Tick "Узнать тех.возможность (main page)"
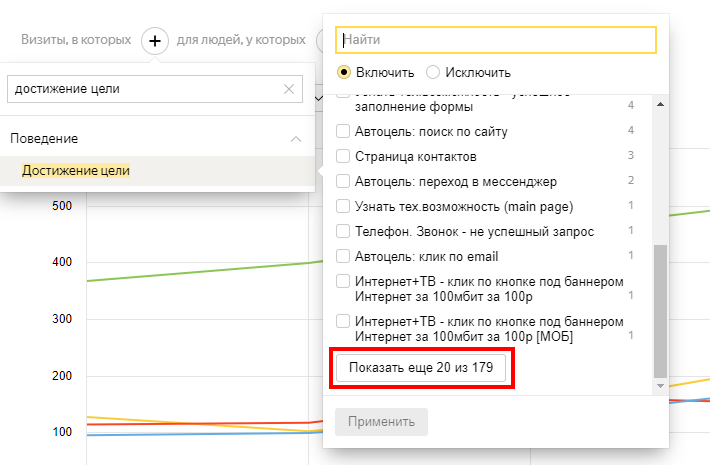Screen dimensions: 710x465 click(343, 207)
